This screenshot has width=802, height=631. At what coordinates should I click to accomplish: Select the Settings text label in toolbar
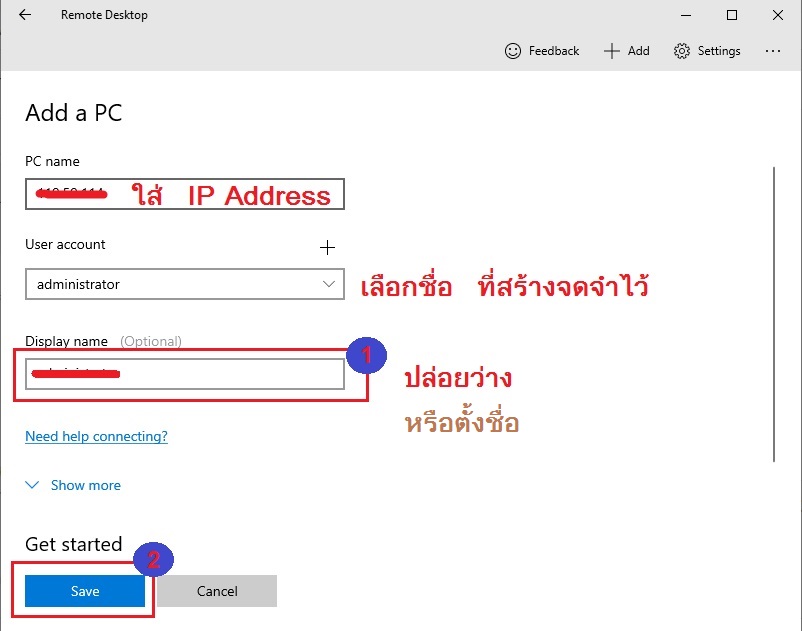(719, 51)
